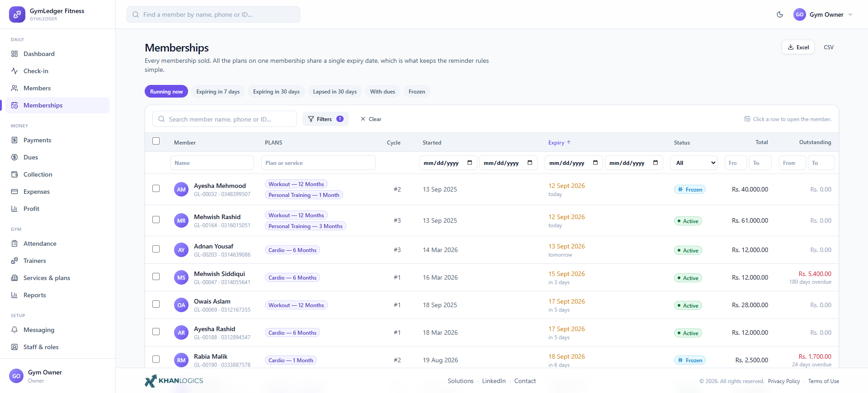Click the KhanLogics footer logo

click(174, 381)
